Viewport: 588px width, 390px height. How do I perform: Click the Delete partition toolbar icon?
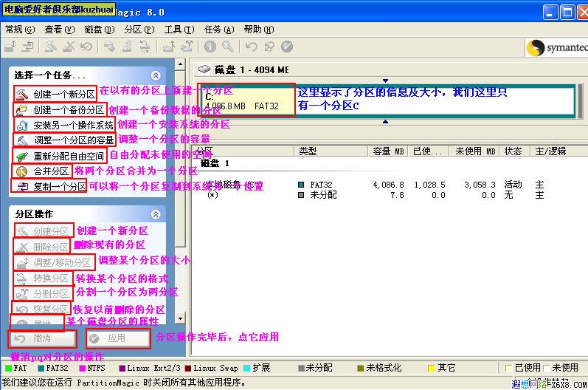click(69, 47)
